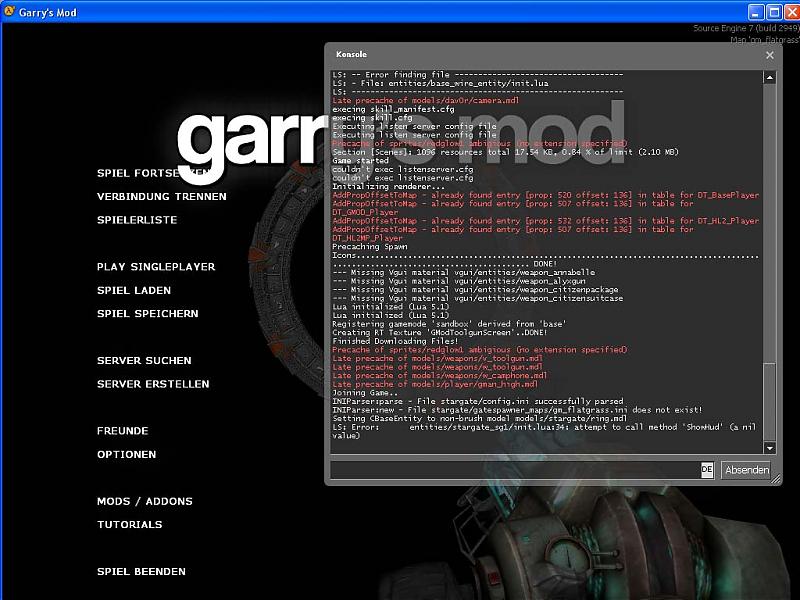
Task: Open Mods / Addons menu
Action: [x=144, y=502]
